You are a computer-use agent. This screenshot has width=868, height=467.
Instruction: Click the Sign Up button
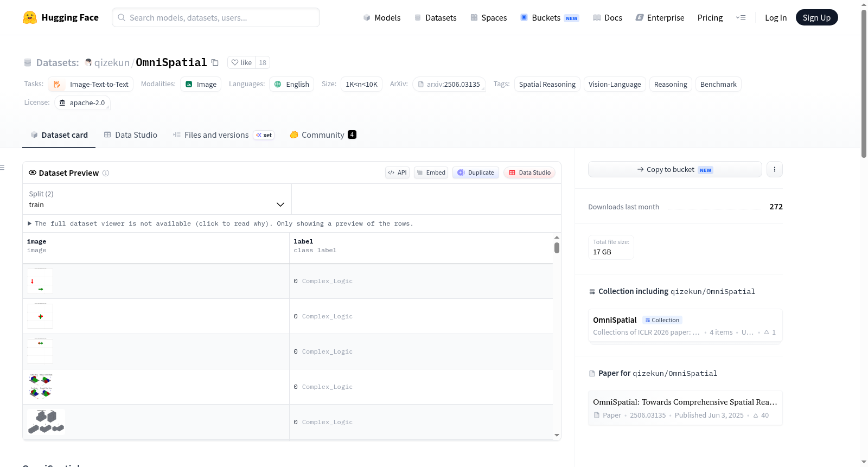click(x=816, y=17)
